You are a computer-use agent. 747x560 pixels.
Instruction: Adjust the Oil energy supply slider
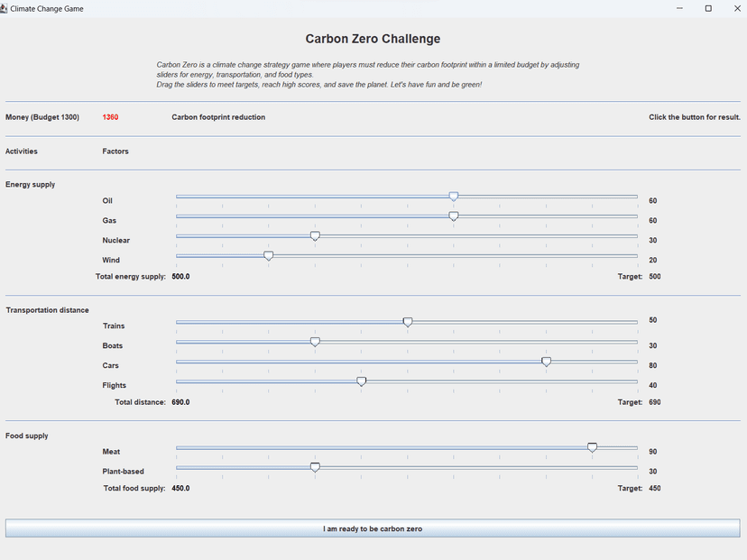pyautogui.click(x=454, y=196)
